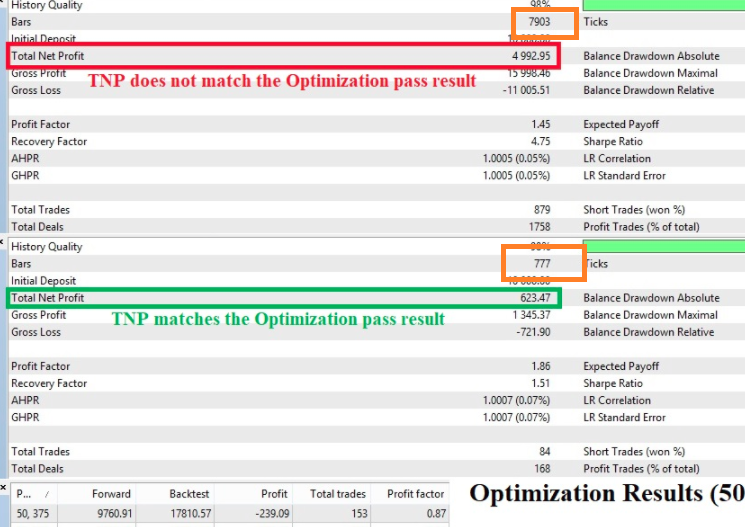
Task: Click the Total Deals value 168
Action: click(542, 469)
